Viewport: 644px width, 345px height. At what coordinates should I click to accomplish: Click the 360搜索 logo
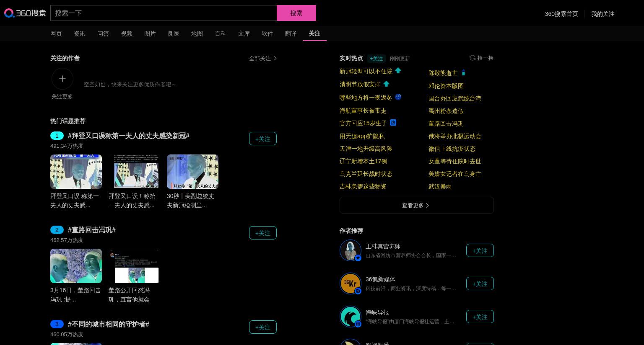[x=25, y=13]
